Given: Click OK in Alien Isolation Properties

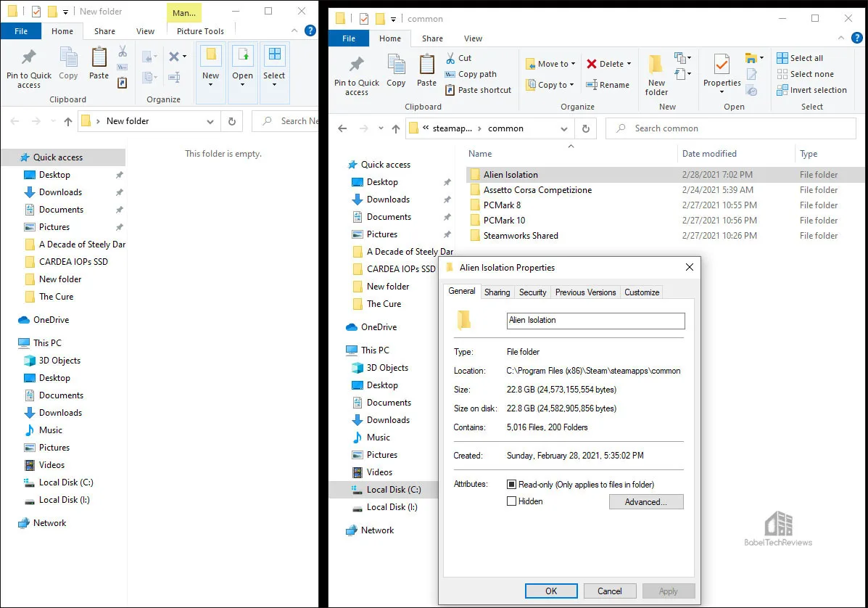Looking at the screenshot, I should point(551,591).
